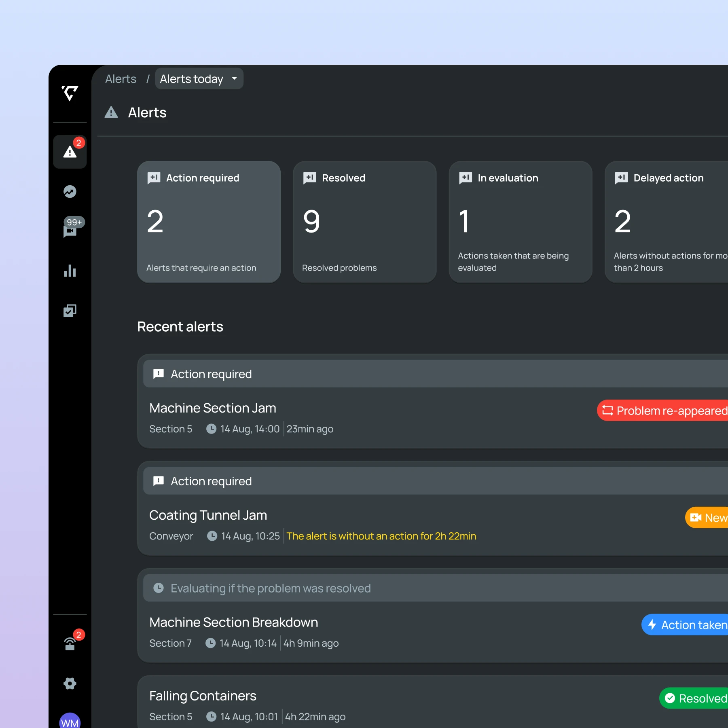Open the Coating Tunnel Jam alert
This screenshot has height=728, width=728.
pyautogui.click(x=208, y=515)
